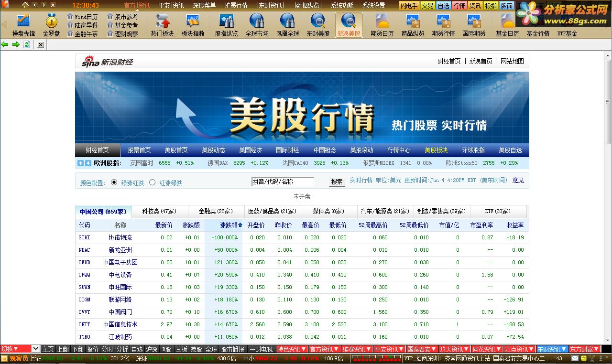612x364 pixels.
Task: Switch to the ETF (20家) tab
Action: (x=498, y=211)
